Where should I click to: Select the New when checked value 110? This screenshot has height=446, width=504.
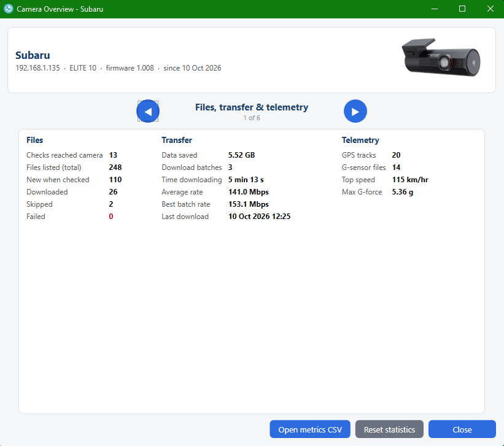[115, 180]
